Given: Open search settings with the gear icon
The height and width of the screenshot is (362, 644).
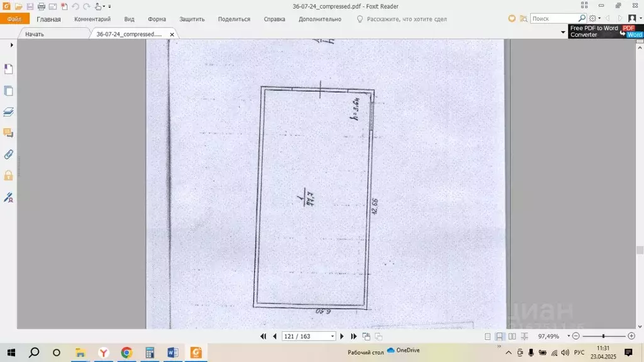Looking at the screenshot, I should click(592, 18).
